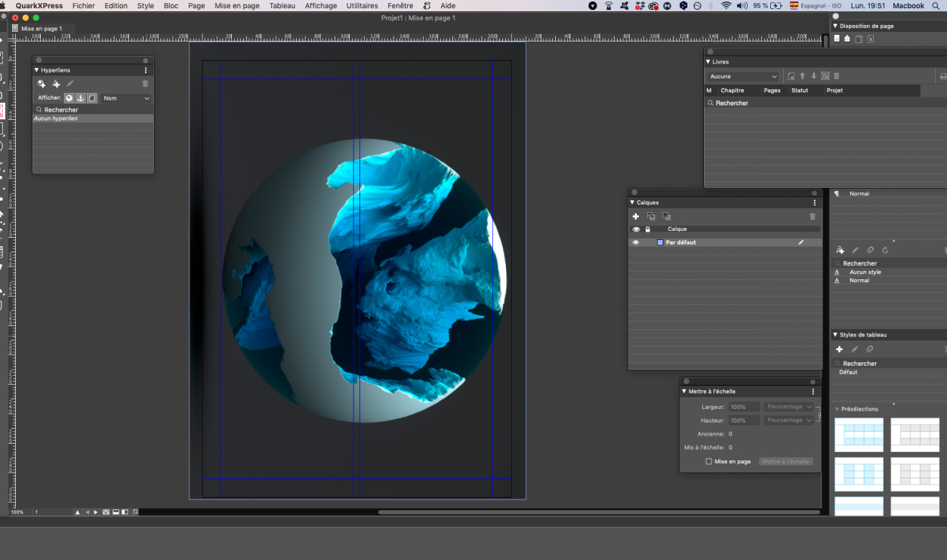This screenshot has height=560, width=947.
Task: Click the edit pencil in Hyperliens panel
Action: click(x=69, y=84)
